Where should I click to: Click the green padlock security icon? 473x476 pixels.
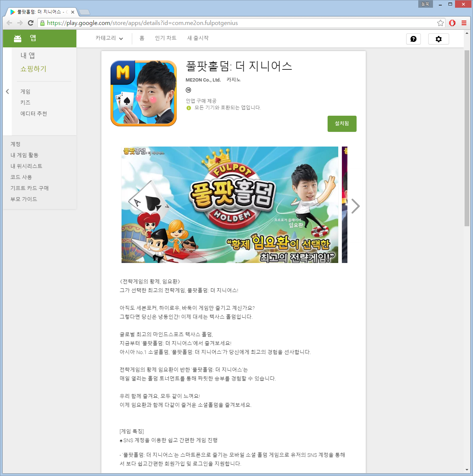point(42,23)
